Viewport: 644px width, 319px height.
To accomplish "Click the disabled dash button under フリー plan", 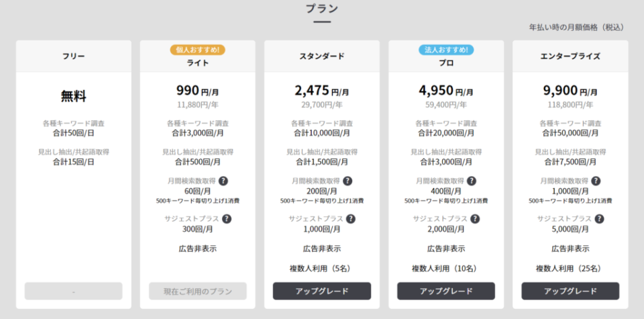I will 74,291.
